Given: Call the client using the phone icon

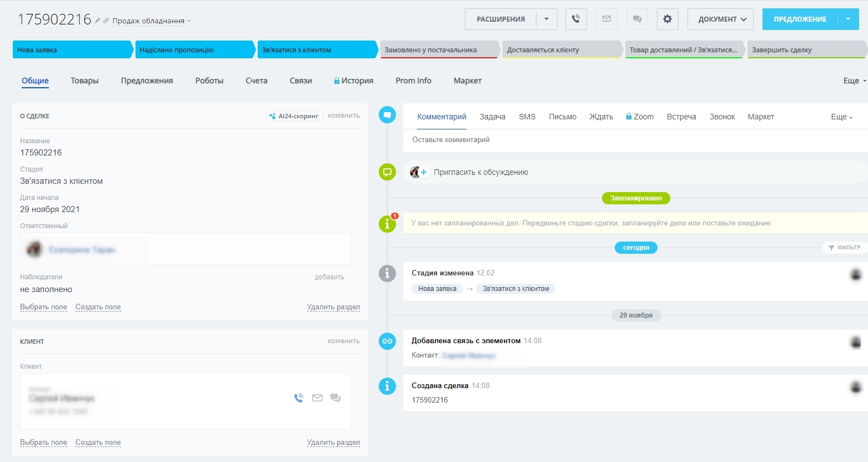Looking at the screenshot, I should [x=299, y=398].
